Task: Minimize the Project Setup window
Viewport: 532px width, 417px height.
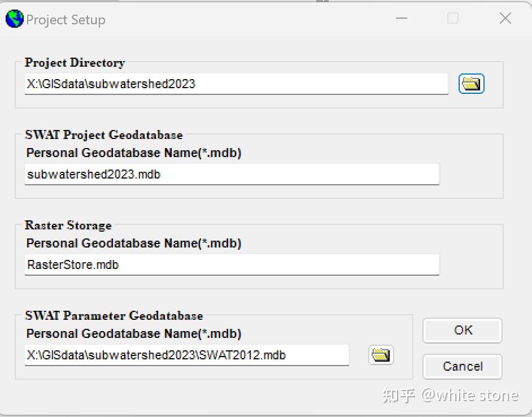Action: pos(402,19)
